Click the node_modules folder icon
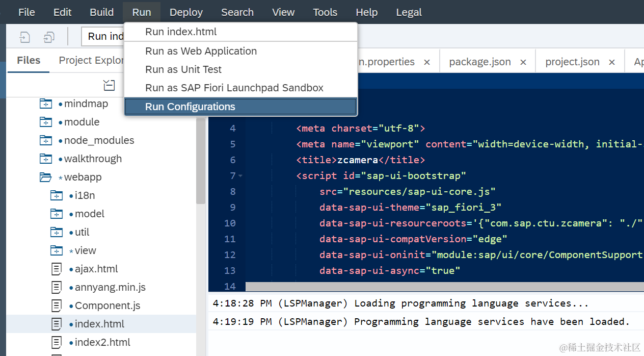644x356 pixels. (x=46, y=140)
